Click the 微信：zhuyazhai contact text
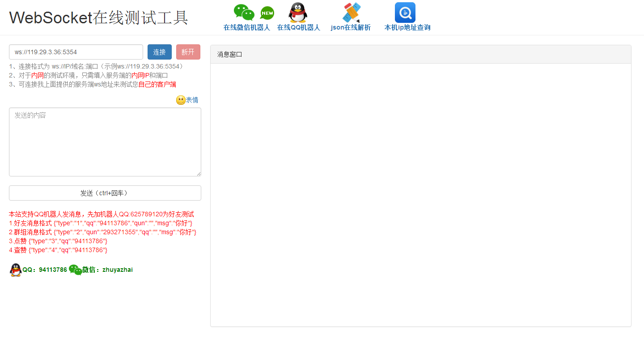This screenshot has height=339, width=644. point(107,270)
